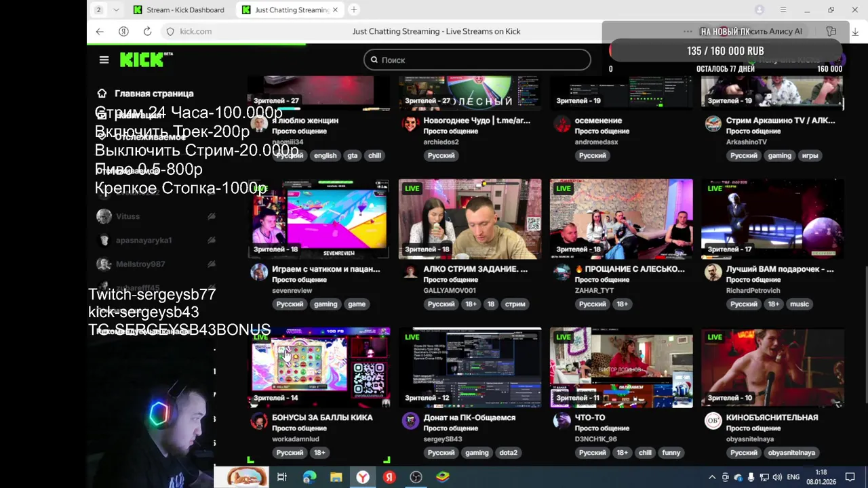Open the browser menu with the three-line icon
Screen dimensions: 868x488
(783, 9)
